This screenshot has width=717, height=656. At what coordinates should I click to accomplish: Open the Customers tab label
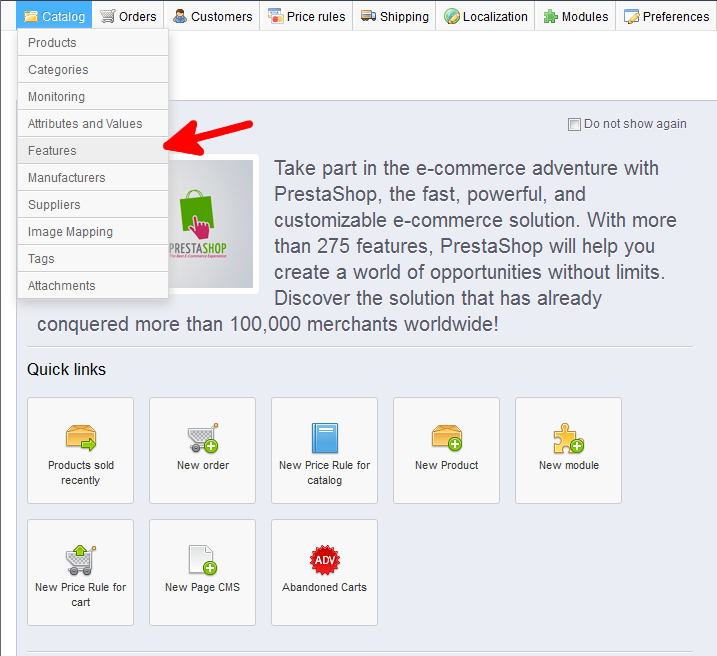click(x=221, y=17)
